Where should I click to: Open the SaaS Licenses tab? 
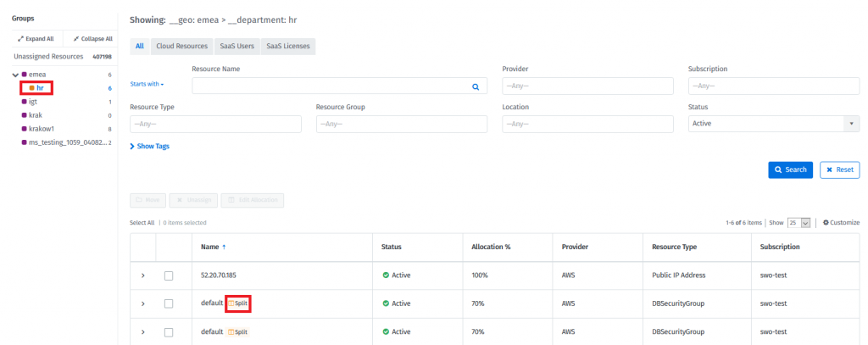tap(288, 46)
